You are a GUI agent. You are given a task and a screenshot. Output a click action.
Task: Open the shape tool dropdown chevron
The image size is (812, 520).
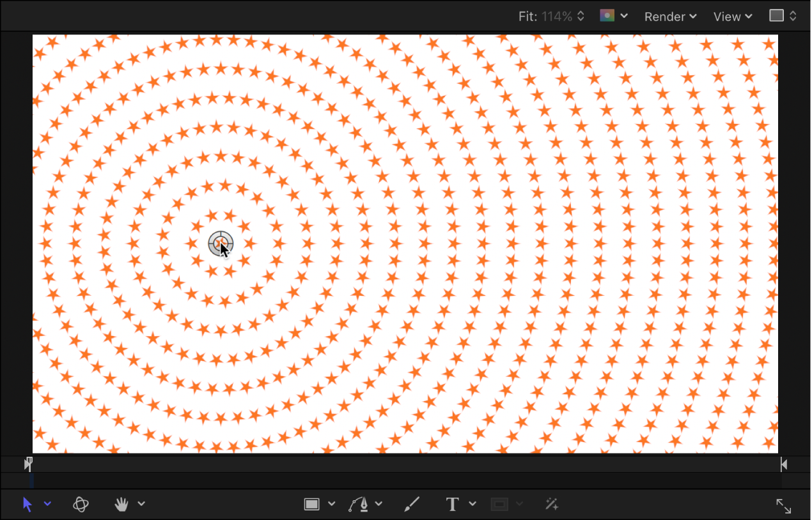tap(331, 503)
